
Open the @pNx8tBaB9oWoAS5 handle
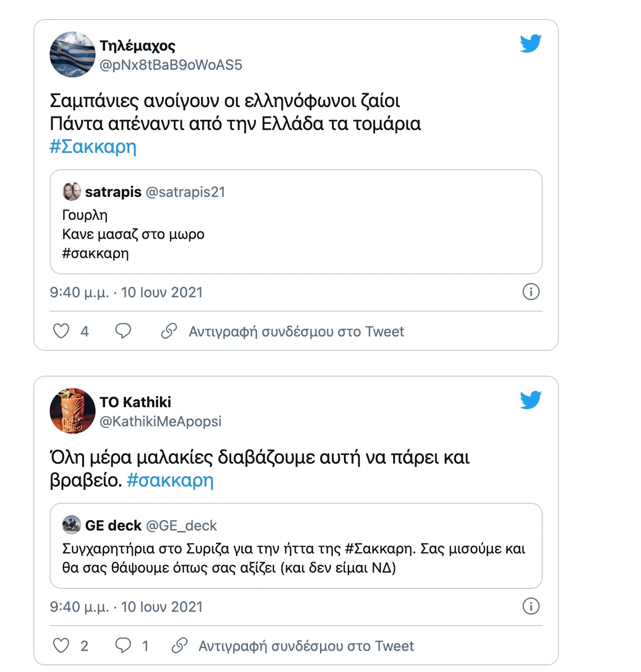(x=171, y=65)
